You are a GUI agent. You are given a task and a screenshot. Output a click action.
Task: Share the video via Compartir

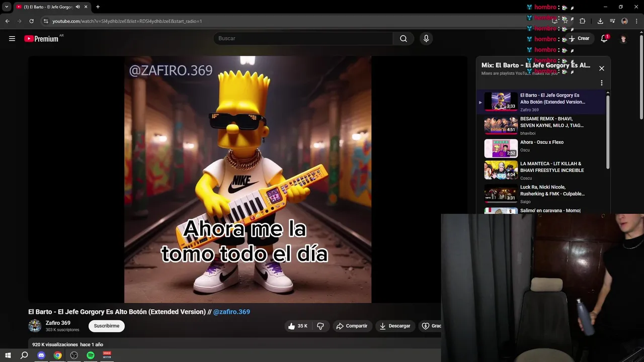point(352,326)
